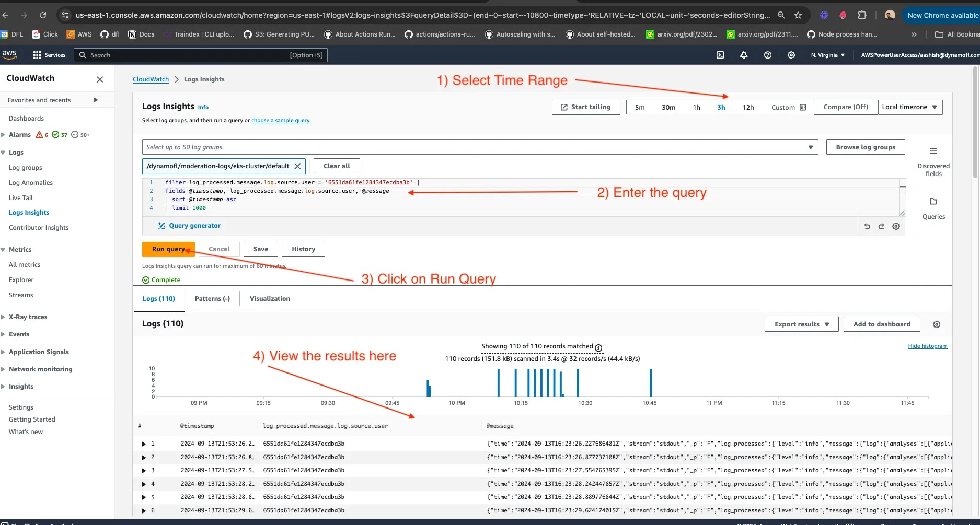Switch to the Logs (110) tab
980x525 pixels.
[x=159, y=299]
